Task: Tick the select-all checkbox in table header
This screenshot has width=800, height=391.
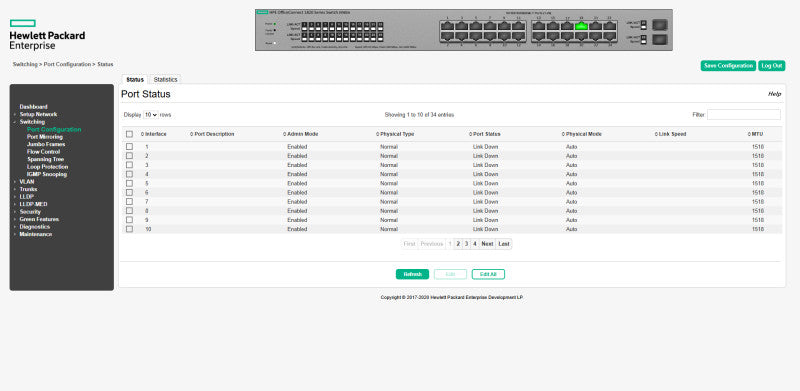Action: (130, 134)
